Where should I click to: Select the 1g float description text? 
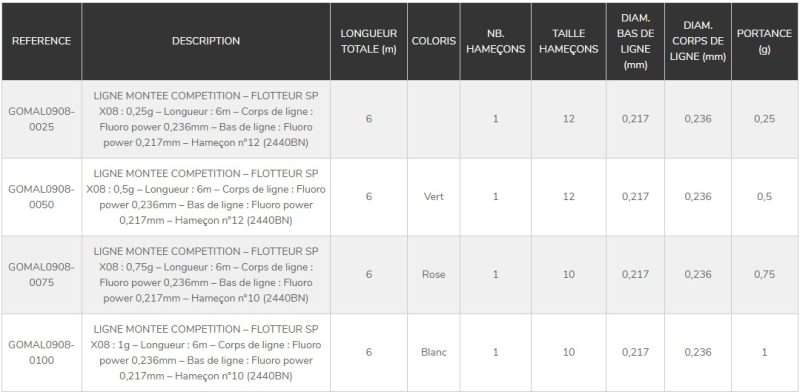coord(206,352)
